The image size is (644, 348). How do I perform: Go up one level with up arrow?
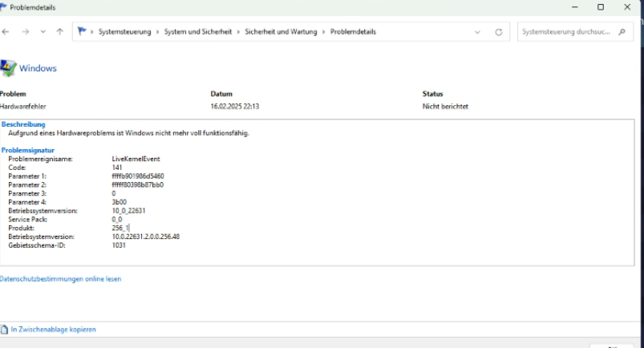(x=60, y=31)
